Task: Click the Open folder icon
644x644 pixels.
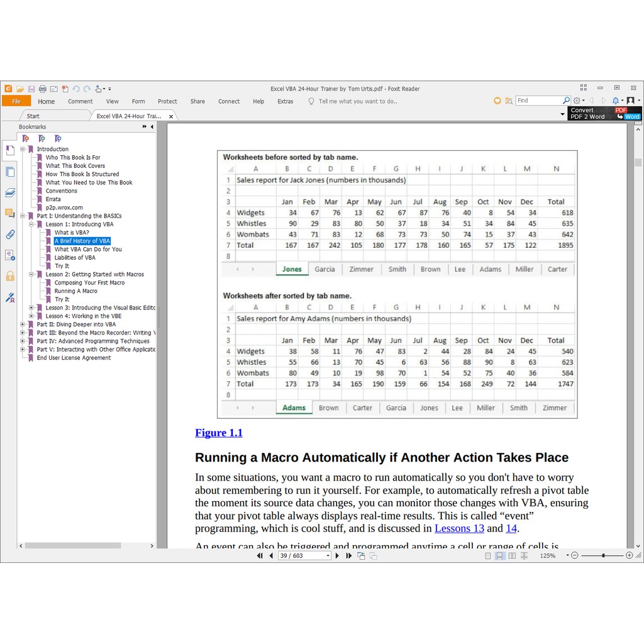Action: click(20, 89)
